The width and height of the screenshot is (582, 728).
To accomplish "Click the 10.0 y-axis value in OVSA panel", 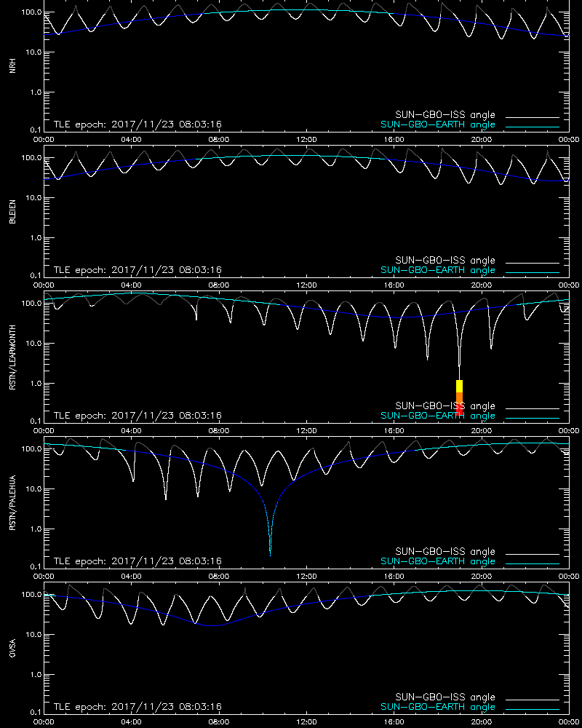I will pos(33,635).
